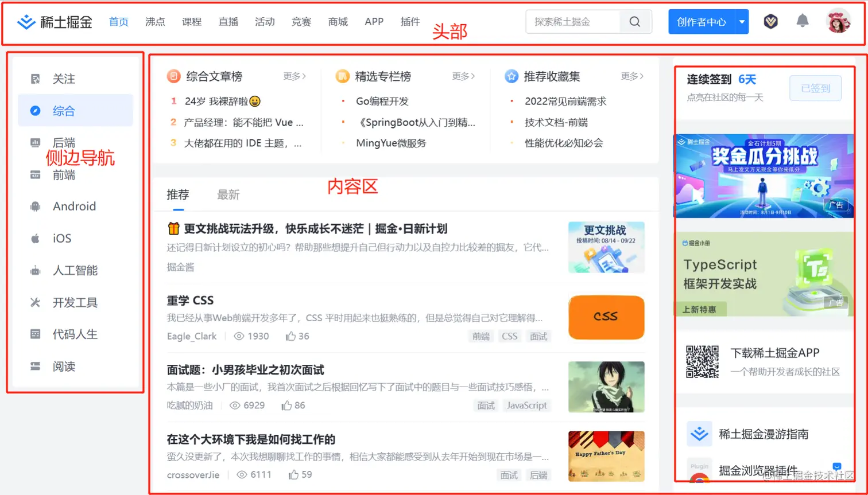Click the like icon showing 59
This screenshot has height=495, width=868.
(294, 474)
